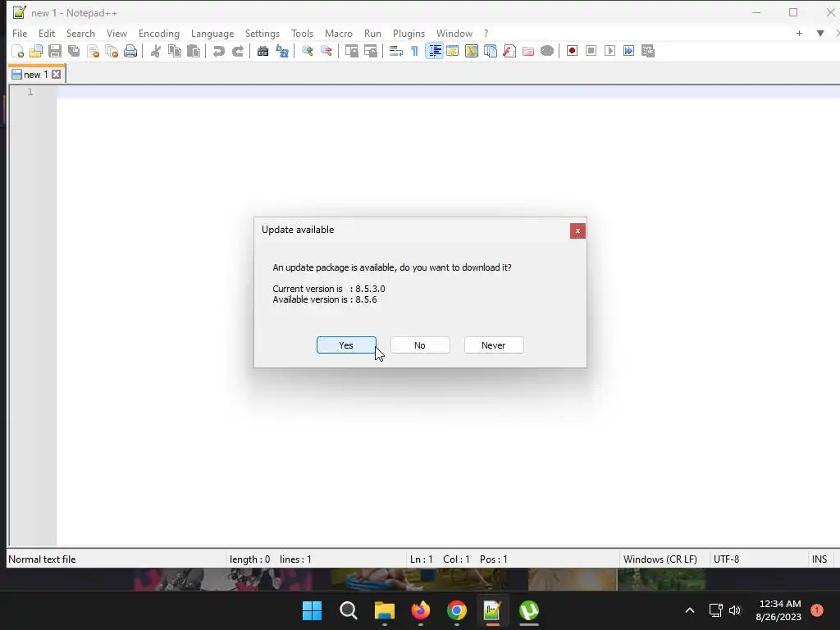Open the Settings menu
The height and width of the screenshot is (630, 840).
(x=262, y=33)
